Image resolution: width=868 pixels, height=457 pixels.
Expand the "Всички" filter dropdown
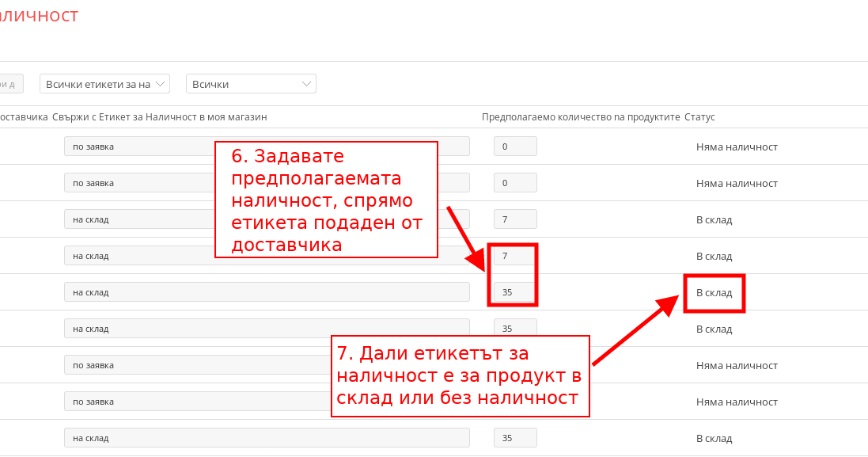coord(250,84)
